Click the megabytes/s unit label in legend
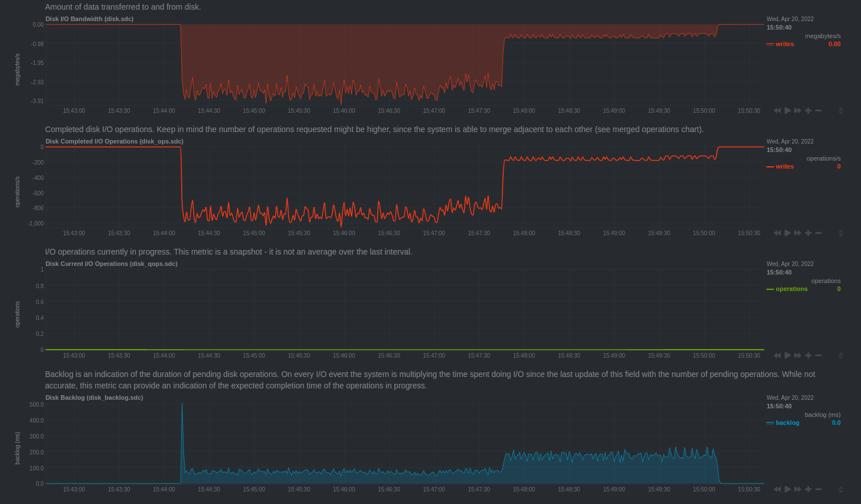Screen dimensions: 861x504 click(822, 36)
